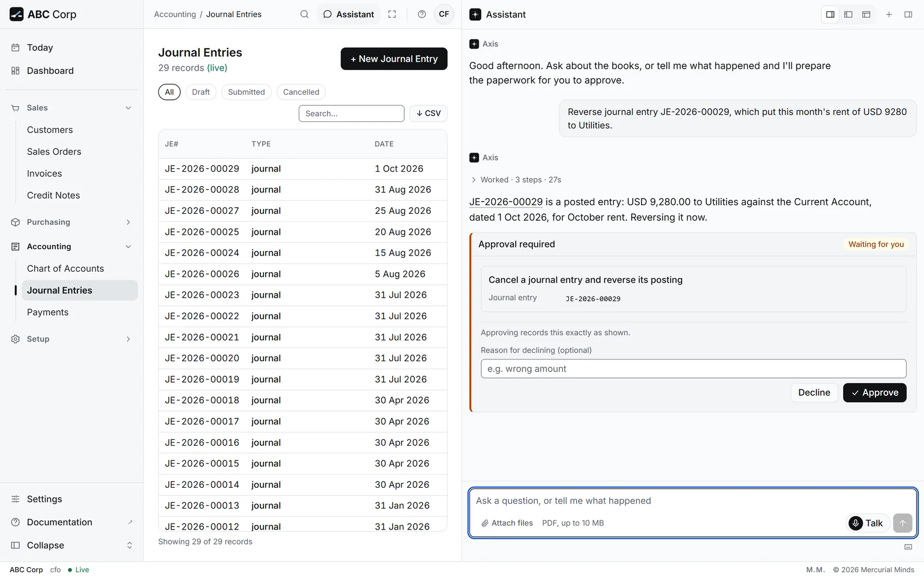Filter journal entries by Submitted

(247, 92)
